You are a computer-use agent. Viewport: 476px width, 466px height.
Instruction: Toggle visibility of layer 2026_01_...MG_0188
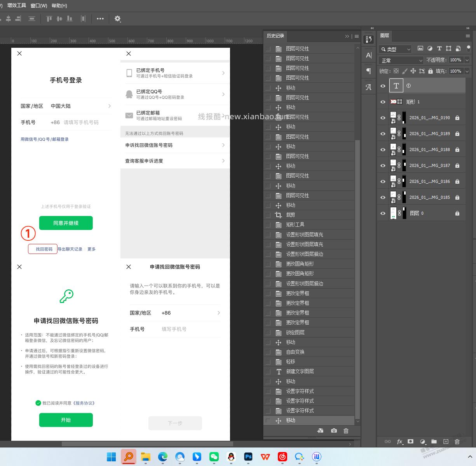pos(383,150)
